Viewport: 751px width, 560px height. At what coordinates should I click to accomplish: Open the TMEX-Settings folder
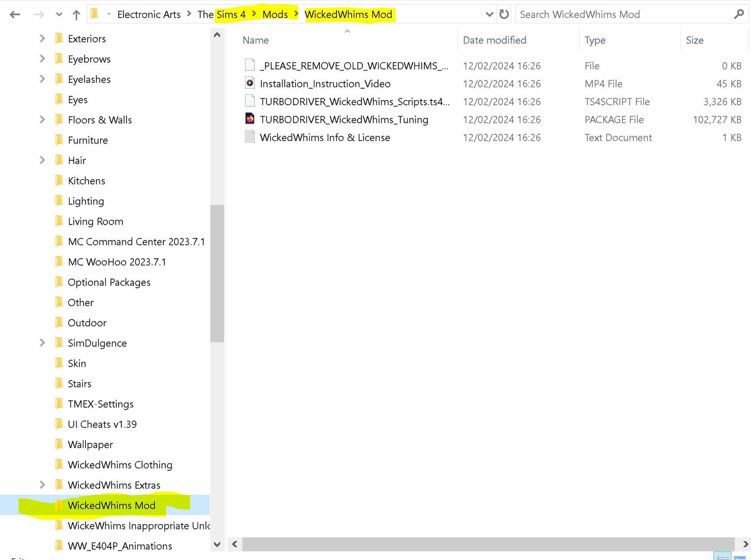(x=101, y=404)
